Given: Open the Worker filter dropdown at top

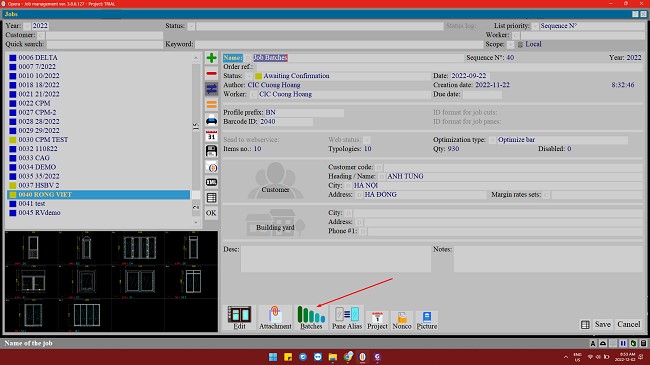Looking at the screenshot, I should click(515, 35).
